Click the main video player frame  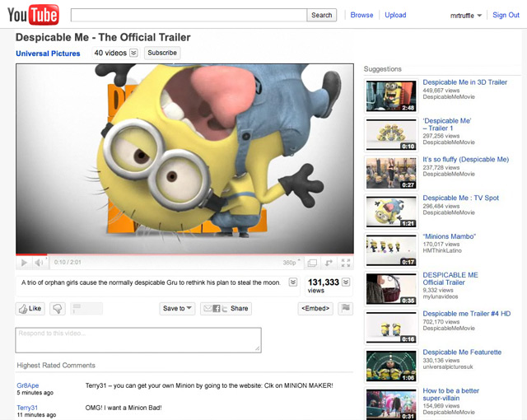(x=184, y=159)
